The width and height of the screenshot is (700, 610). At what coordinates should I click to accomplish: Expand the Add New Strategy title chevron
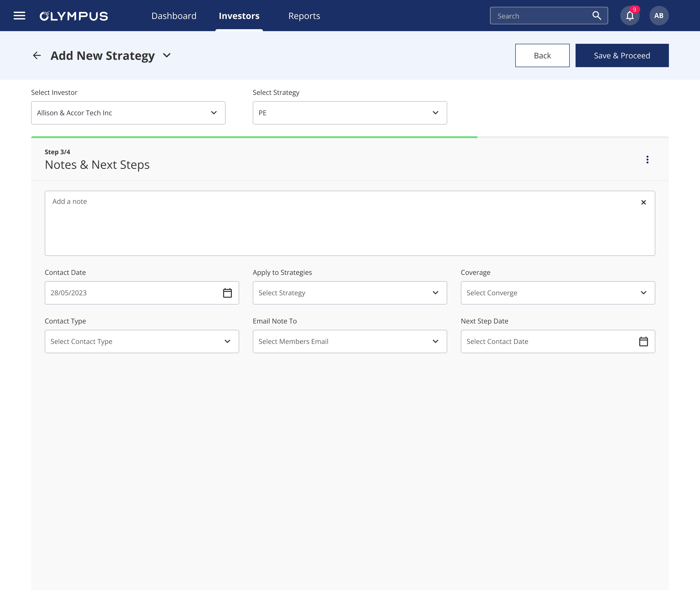pos(167,55)
